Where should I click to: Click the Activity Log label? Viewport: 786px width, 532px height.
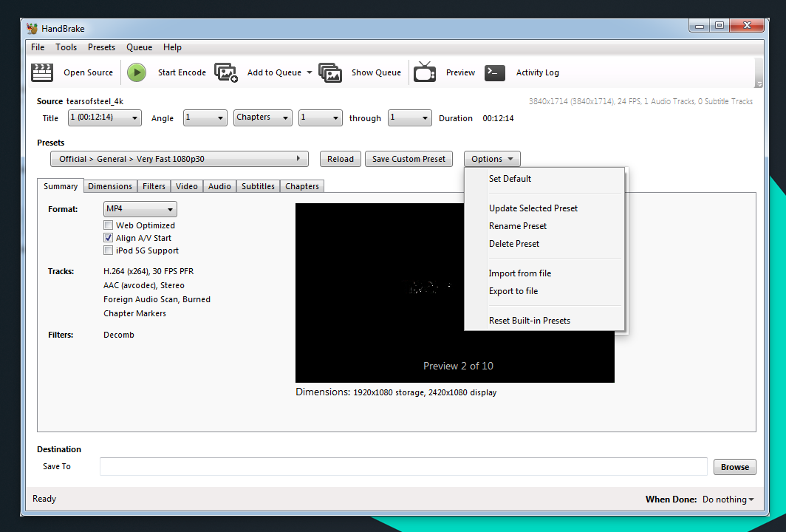537,72
